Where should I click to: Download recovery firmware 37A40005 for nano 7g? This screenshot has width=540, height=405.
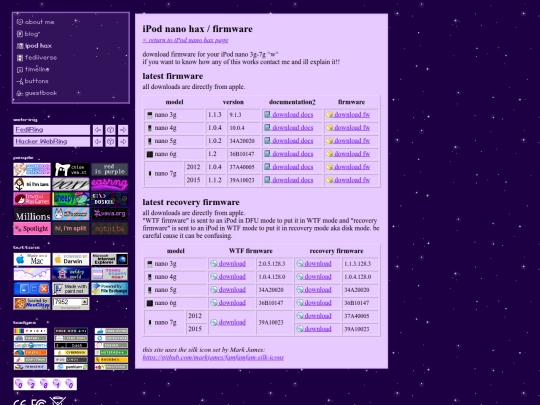point(314,316)
